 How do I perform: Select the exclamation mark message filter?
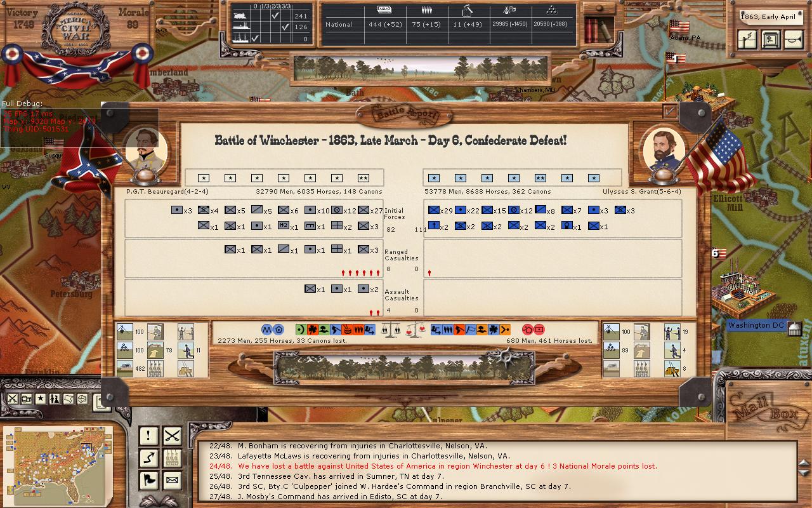pos(148,436)
